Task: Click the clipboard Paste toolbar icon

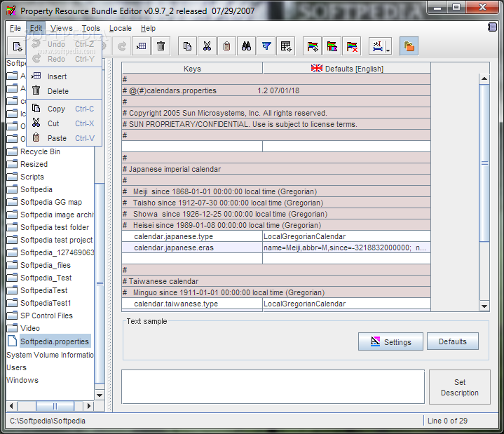Action: click(x=226, y=46)
